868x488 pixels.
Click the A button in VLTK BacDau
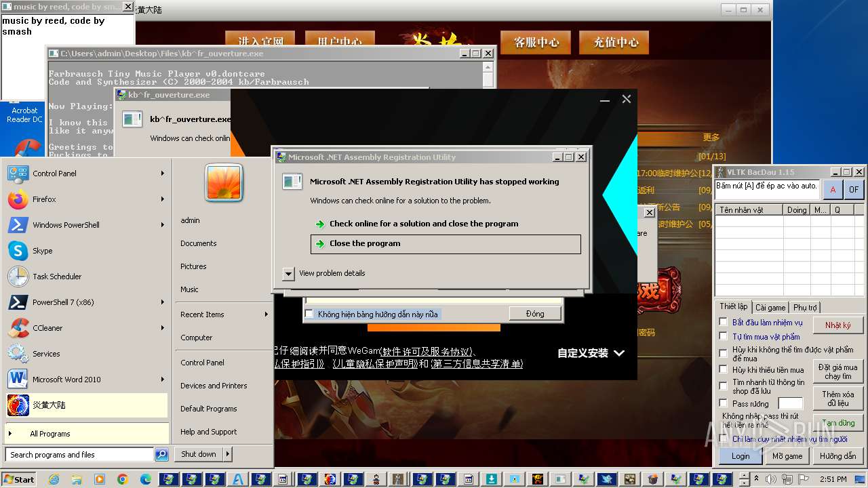tap(833, 190)
